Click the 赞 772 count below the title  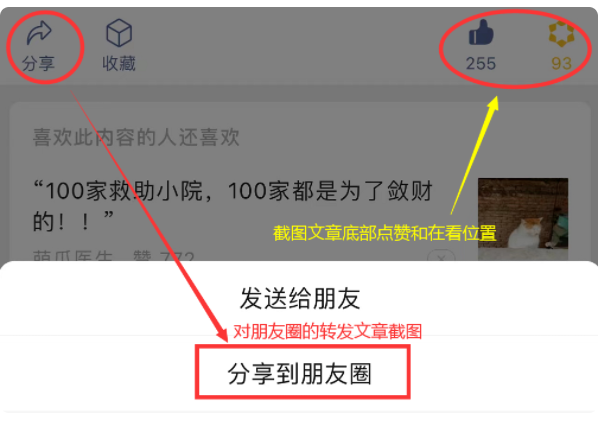164,256
